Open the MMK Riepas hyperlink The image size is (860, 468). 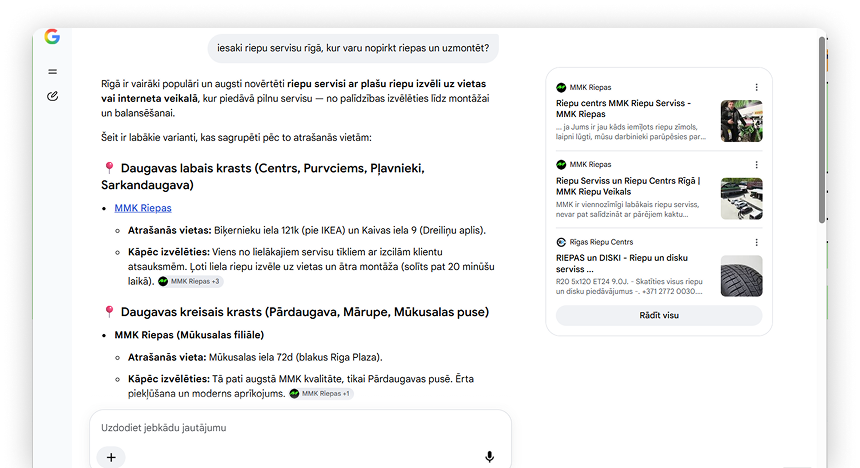point(143,208)
